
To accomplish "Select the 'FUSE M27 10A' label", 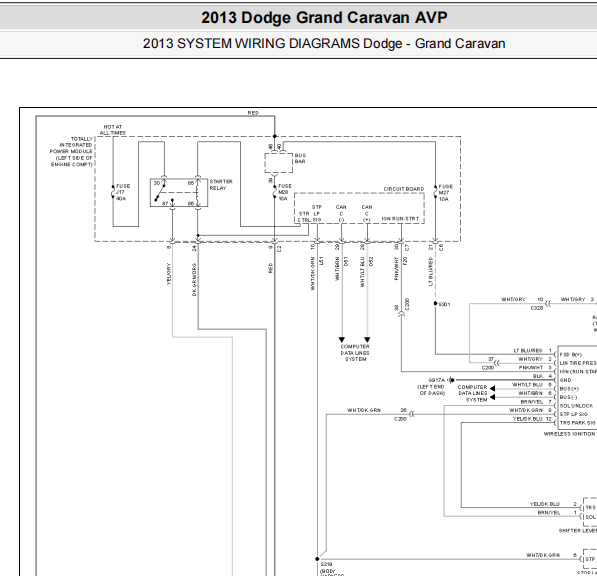I will (445, 193).
